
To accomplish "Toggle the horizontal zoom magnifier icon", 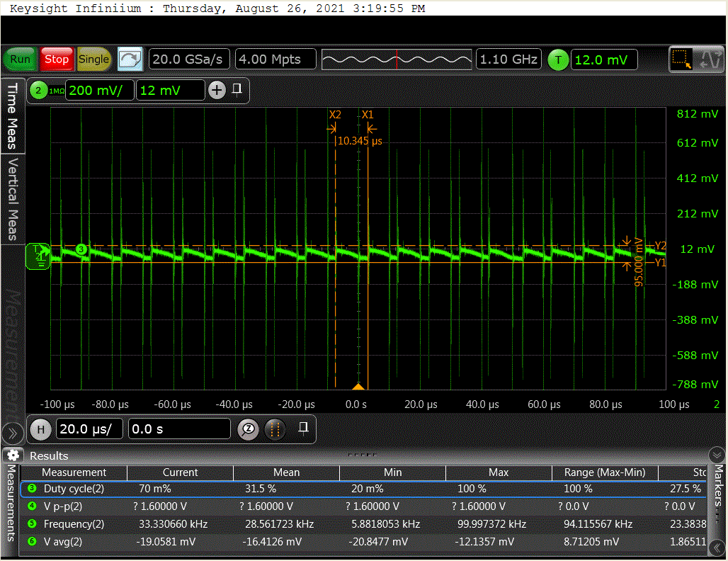I will click(248, 429).
